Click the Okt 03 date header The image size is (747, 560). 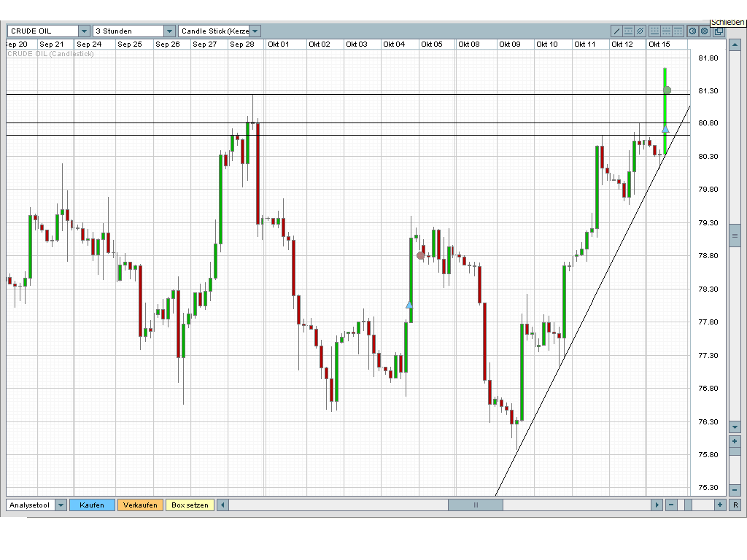pyautogui.click(x=357, y=44)
